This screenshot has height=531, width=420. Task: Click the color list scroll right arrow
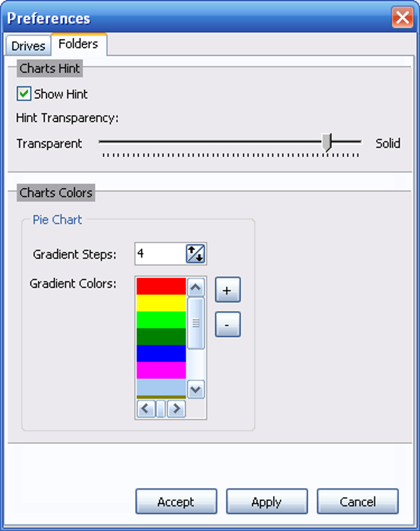[176, 409]
